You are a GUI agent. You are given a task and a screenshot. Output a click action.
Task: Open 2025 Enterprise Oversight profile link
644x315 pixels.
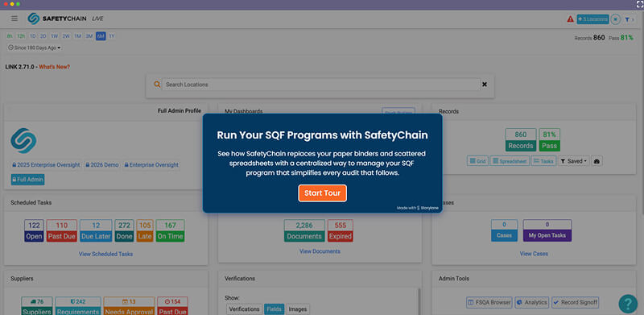[x=46, y=165]
